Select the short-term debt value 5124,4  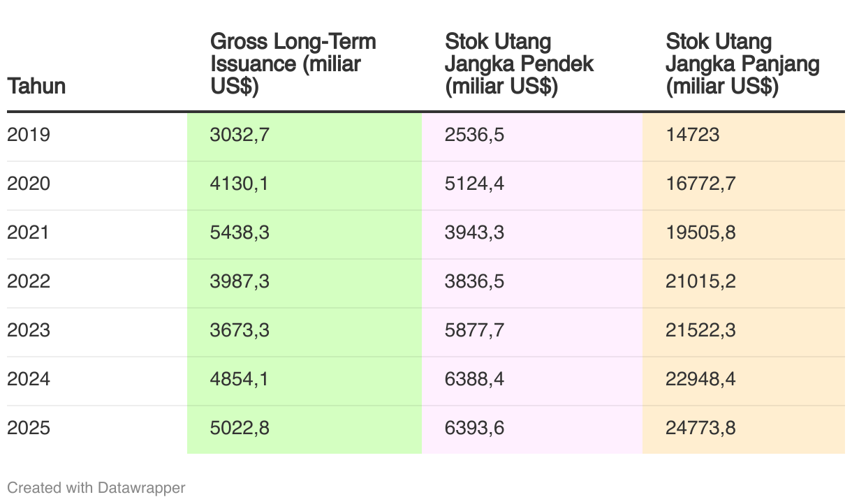pyautogui.click(x=474, y=184)
